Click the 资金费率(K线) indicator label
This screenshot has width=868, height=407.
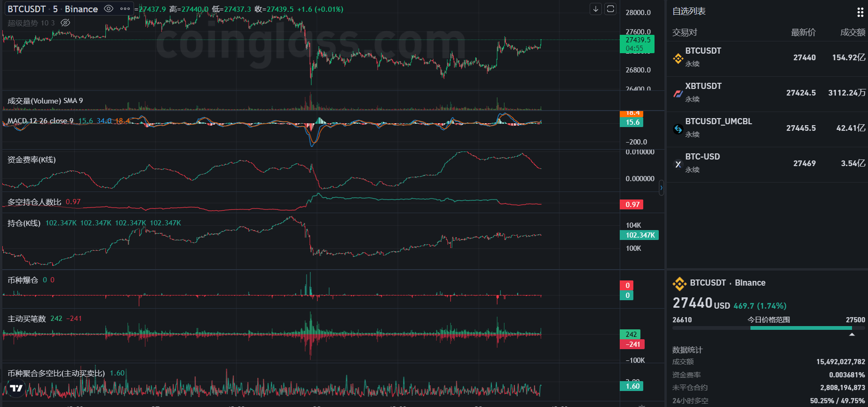[32, 160]
